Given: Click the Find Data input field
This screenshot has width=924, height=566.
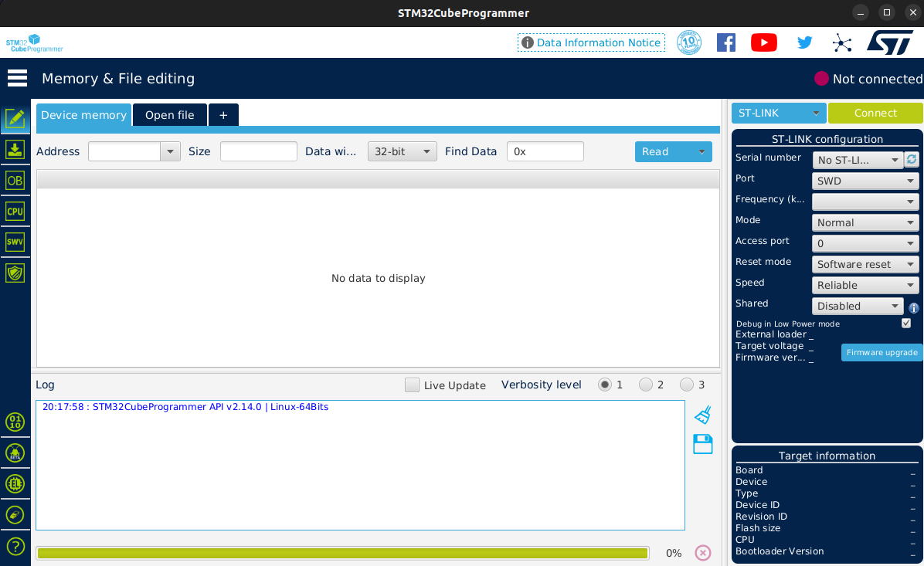Looking at the screenshot, I should (545, 151).
